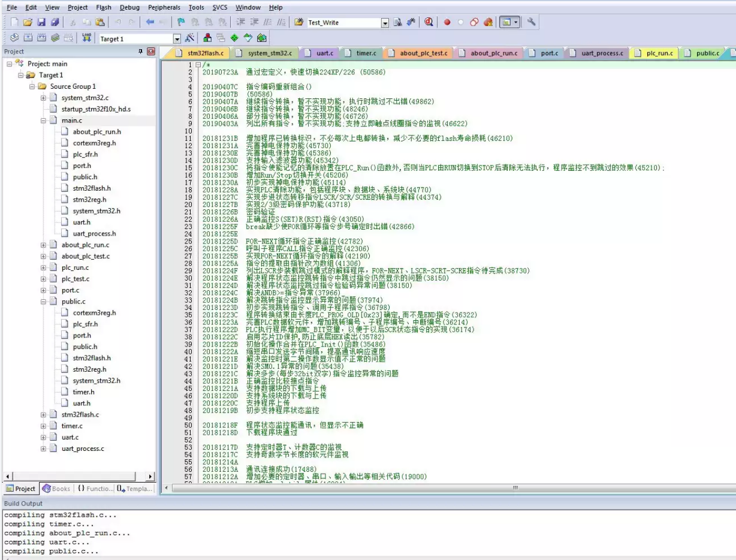Open the SVCS menu
Viewport: 736px width, 560px height.
[x=220, y=7]
